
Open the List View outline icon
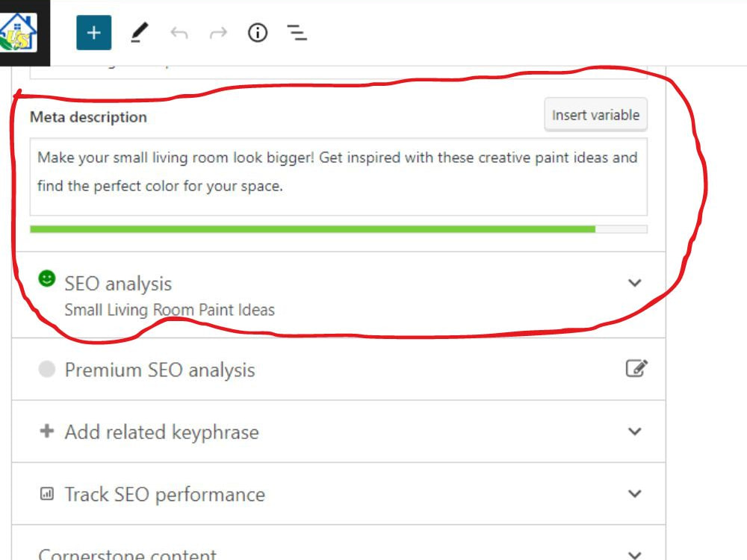(x=297, y=32)
